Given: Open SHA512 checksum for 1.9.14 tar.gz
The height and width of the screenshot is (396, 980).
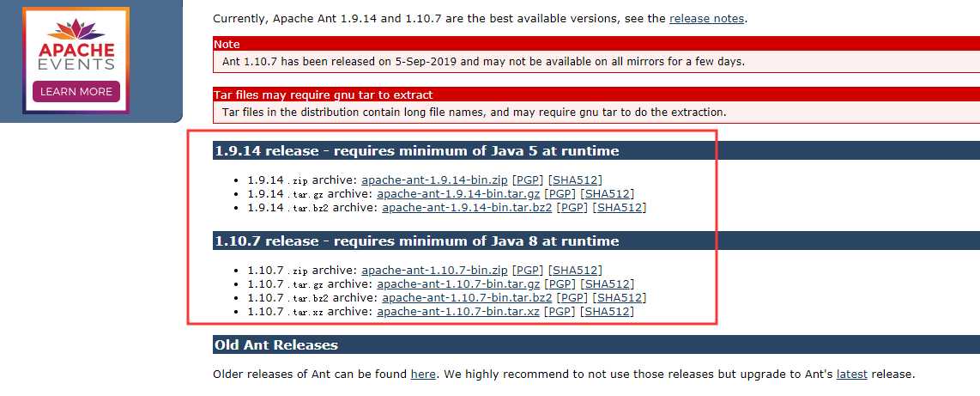Looking at the screenshot, I should click(608, 194).
